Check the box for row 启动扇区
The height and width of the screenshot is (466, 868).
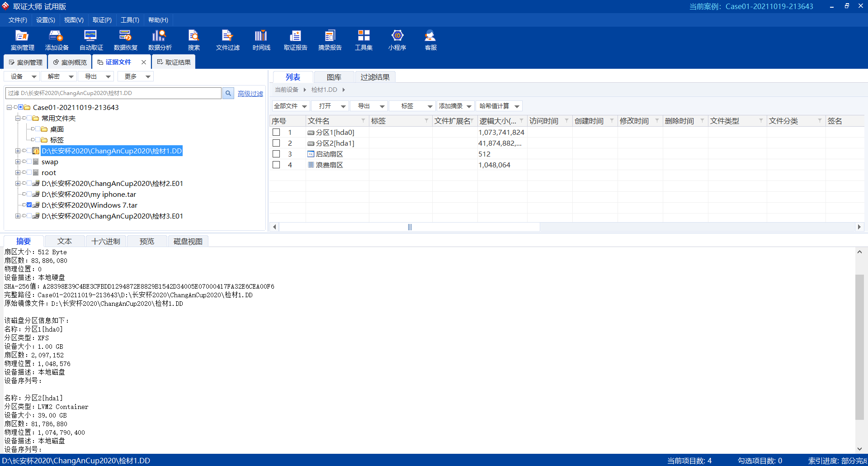click(276, 154)
